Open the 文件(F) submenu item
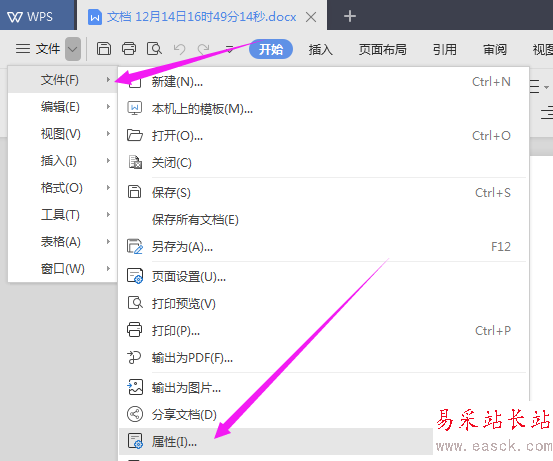This screenshot has height=461, width=553. (x=62, y=80)
